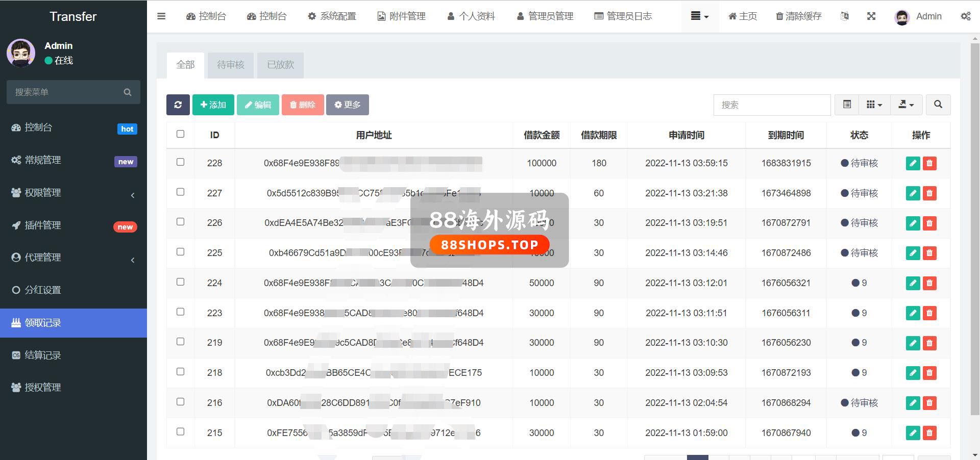Click the red delete icon for row 224
Image resolution: width=980 pixels, height=460 pixels.
click(929, 283)
